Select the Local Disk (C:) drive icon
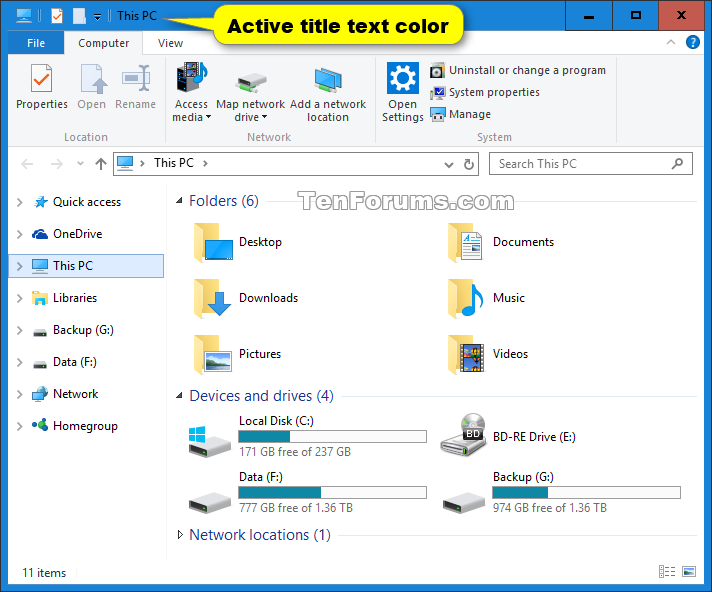The height and width of the screenshot is (592, 712). tap(209, 441)
